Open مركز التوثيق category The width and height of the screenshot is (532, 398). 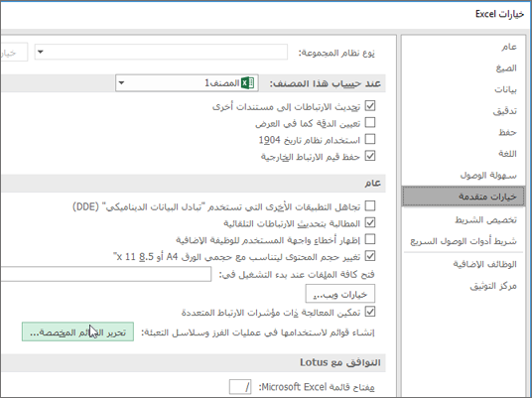[493, 286]
